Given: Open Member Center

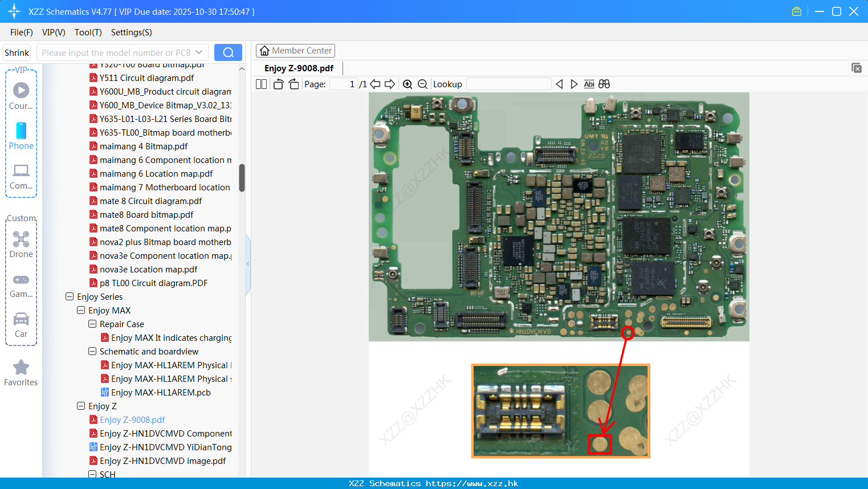Looking at the screenshot, I should [295, 51].
